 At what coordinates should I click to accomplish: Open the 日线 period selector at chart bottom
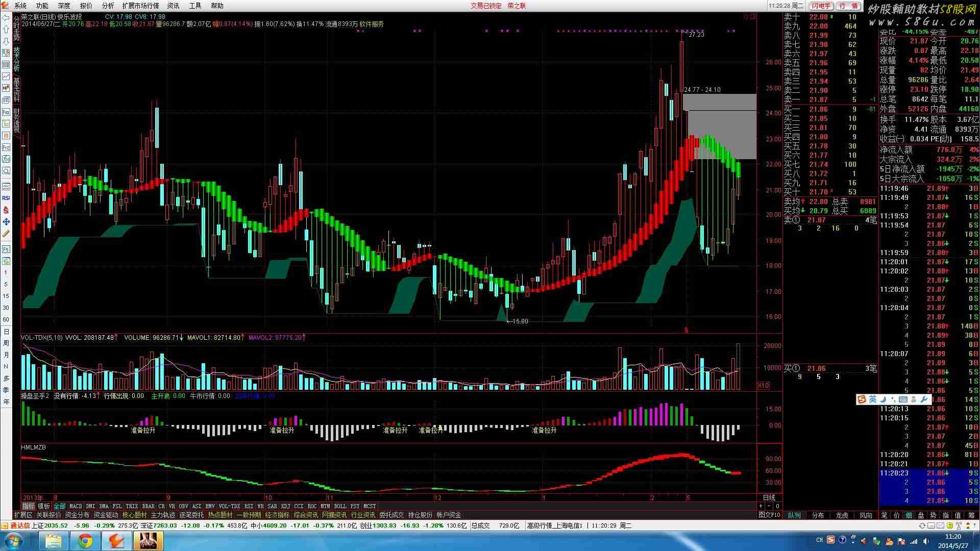[769, 497]
